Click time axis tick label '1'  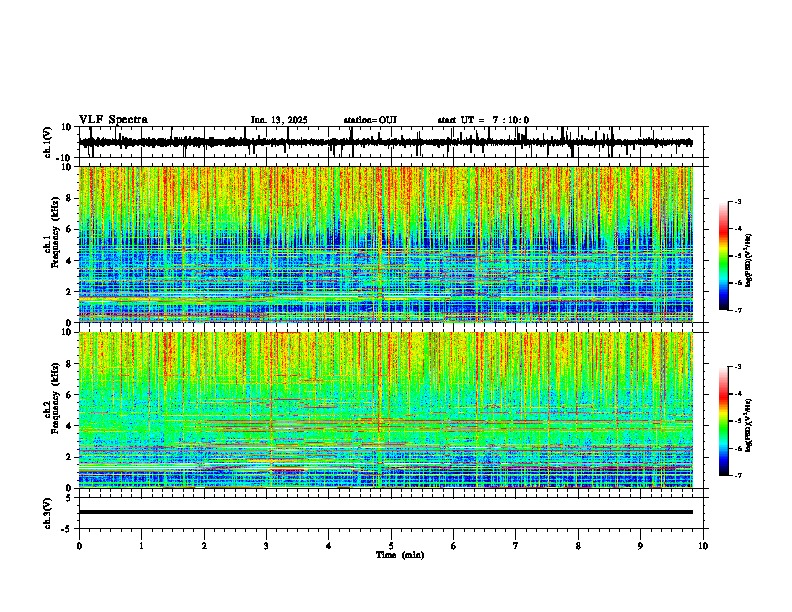pos(141,546)
